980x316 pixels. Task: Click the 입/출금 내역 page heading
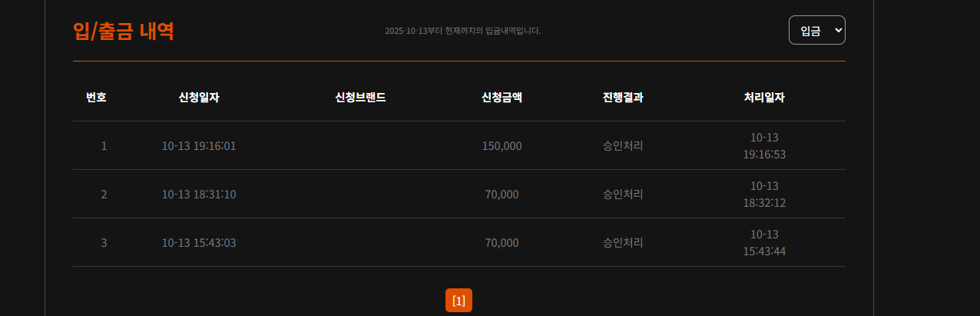124,31
